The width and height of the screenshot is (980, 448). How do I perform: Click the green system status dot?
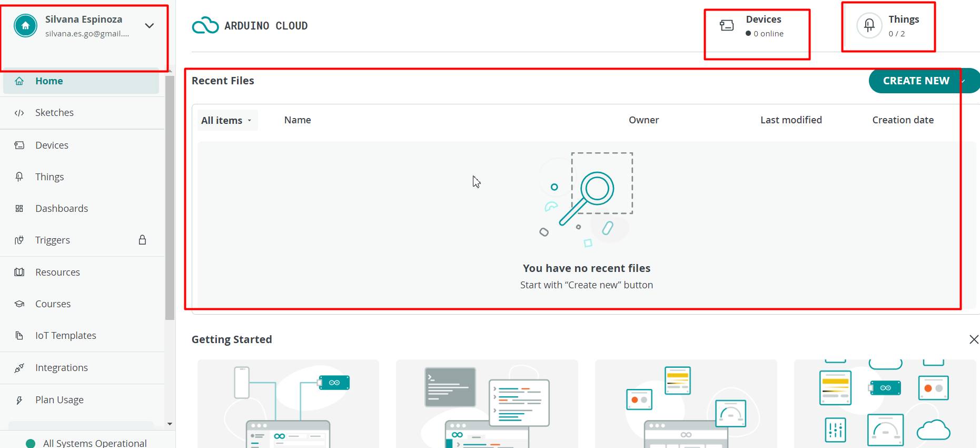coord(31,444)
